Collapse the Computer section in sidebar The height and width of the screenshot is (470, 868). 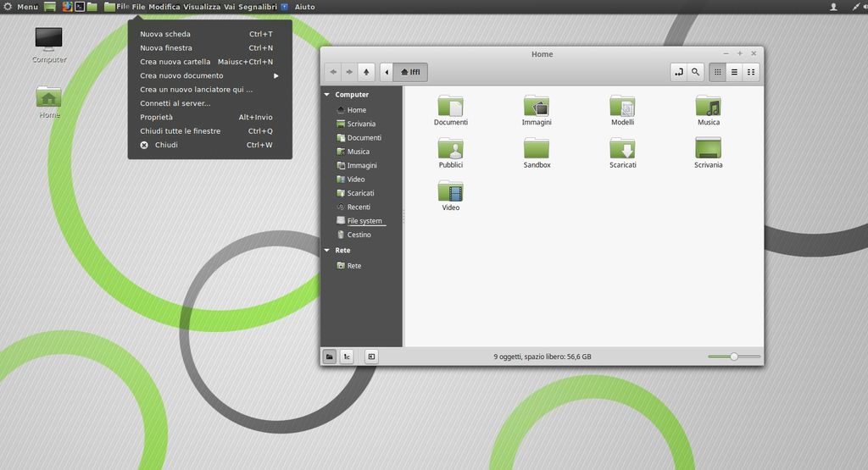[327, 95]
